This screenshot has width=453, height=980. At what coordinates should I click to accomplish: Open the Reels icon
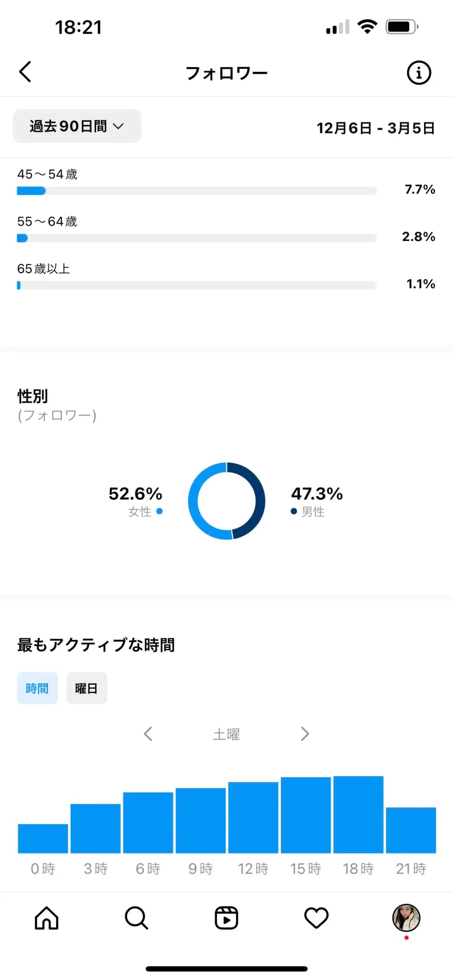(226, 918)
